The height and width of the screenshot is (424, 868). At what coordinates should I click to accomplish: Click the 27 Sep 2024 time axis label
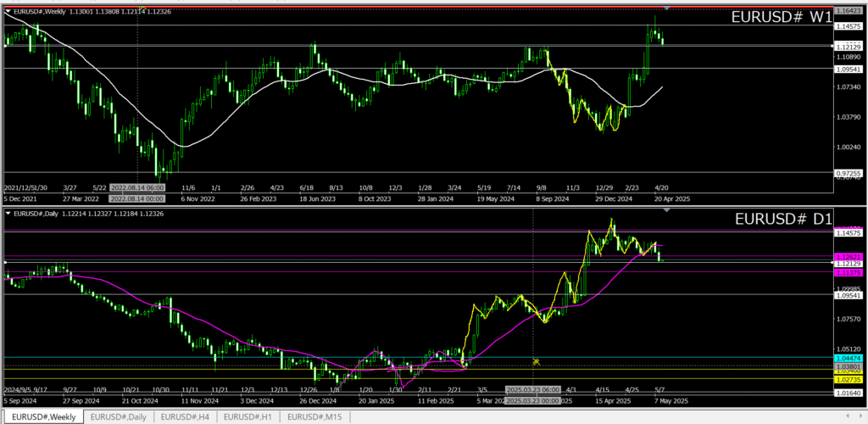pos(81,401)
